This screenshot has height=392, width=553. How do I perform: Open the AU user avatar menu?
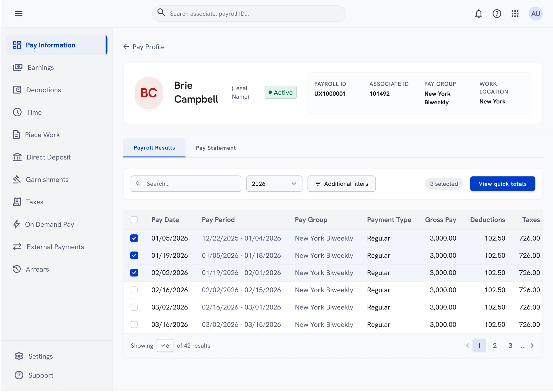coord(535,14)
